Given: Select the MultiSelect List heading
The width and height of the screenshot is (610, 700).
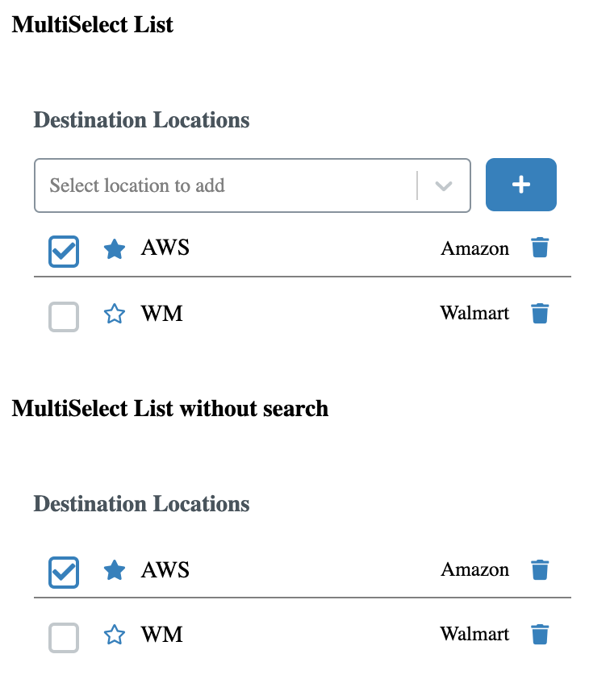Looking at the screenshot, I should 92,24.
